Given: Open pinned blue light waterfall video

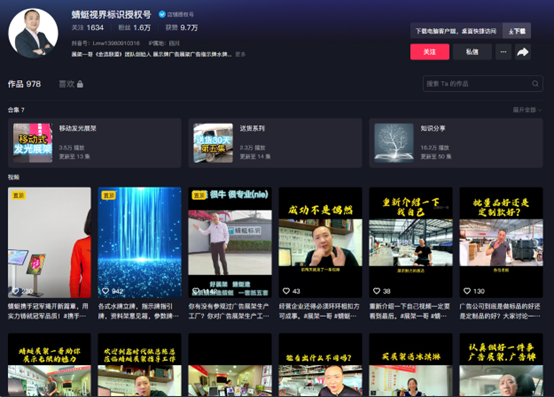Looking at the screenshot, I should point(140,242).
